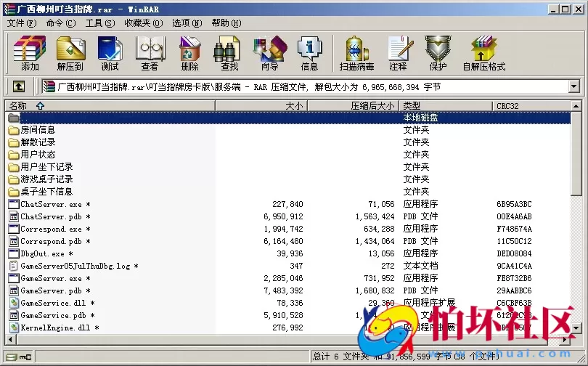Select the ChatServer.exe file icon
Screen dimensions: 588x366
[14, 204]
